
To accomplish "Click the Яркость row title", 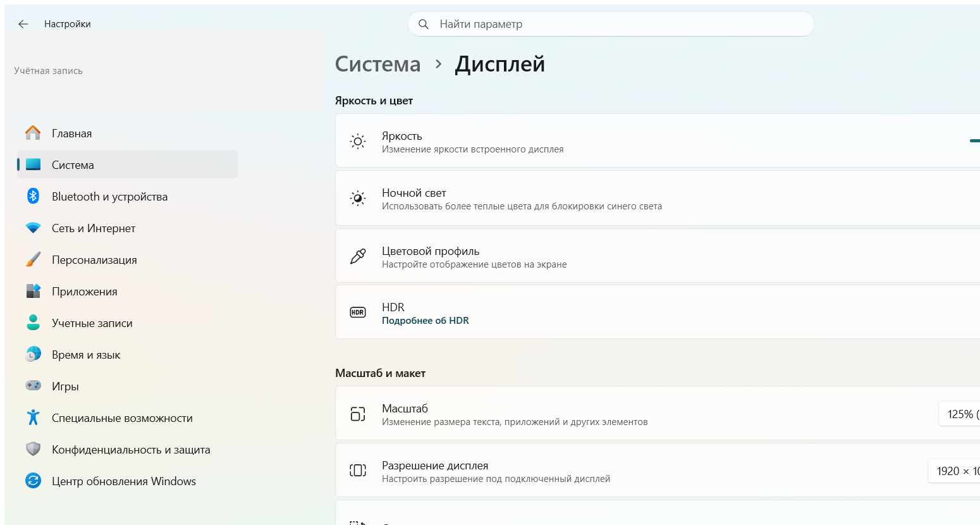I will (402, 136).
